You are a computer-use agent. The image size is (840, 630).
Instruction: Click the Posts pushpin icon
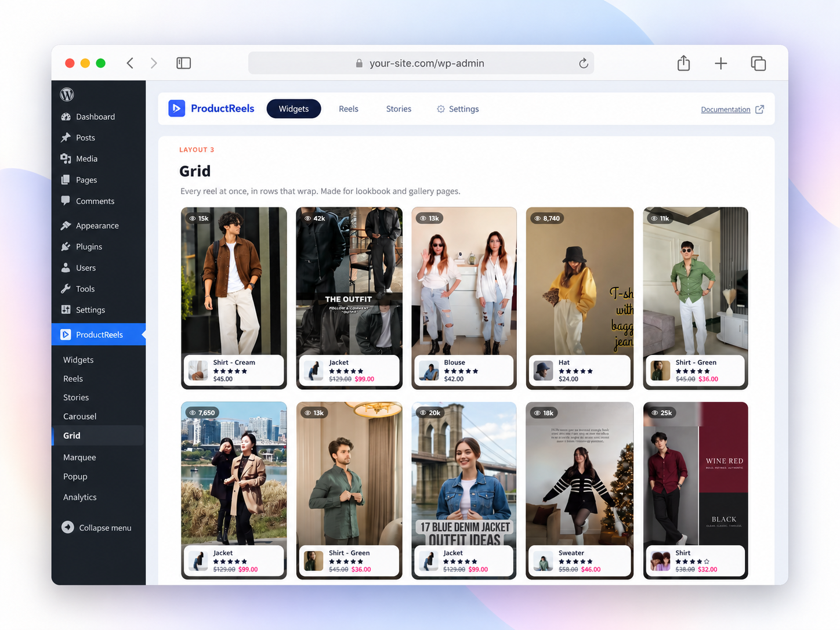point(66,137)
